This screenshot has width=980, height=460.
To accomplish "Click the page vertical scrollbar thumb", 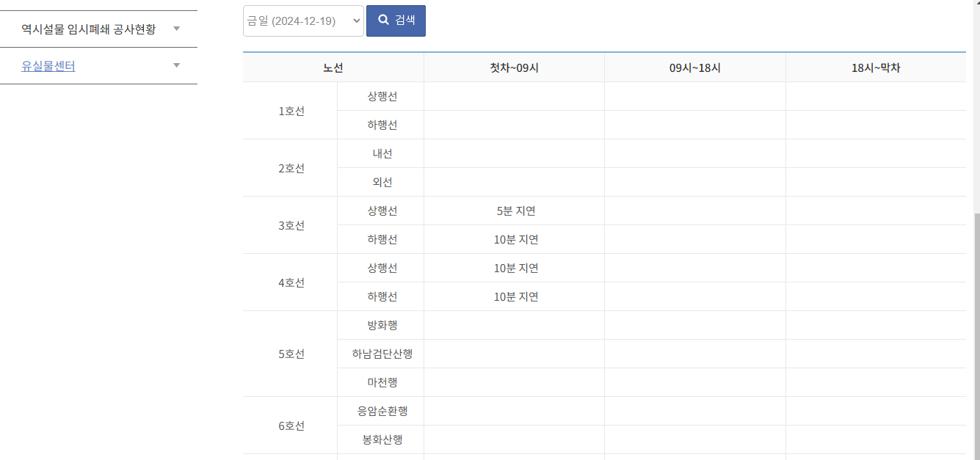I will coord(976,336).
